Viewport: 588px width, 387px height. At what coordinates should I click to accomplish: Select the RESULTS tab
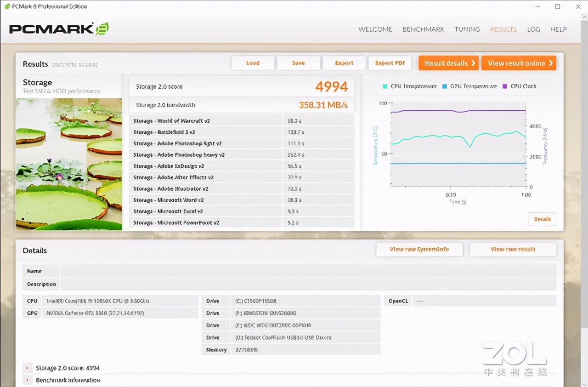coord(503,29)
